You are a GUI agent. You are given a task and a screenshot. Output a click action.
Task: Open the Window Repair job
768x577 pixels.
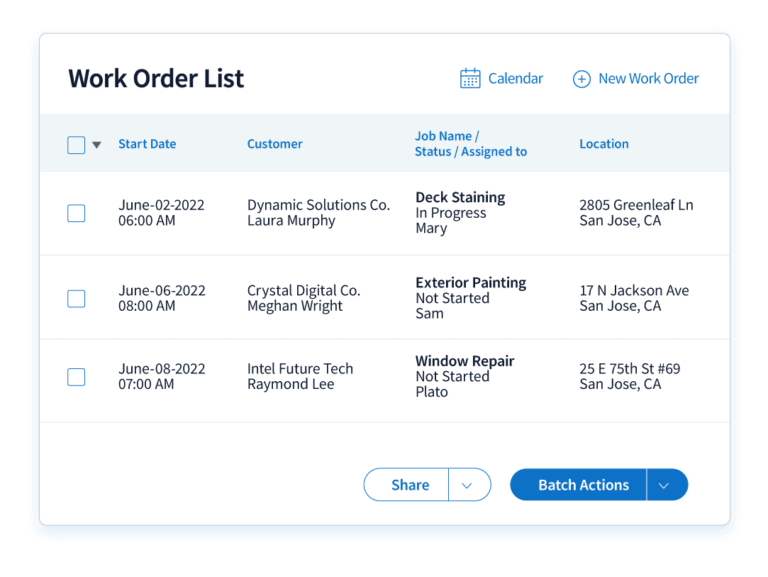click(x=465, y=361)
